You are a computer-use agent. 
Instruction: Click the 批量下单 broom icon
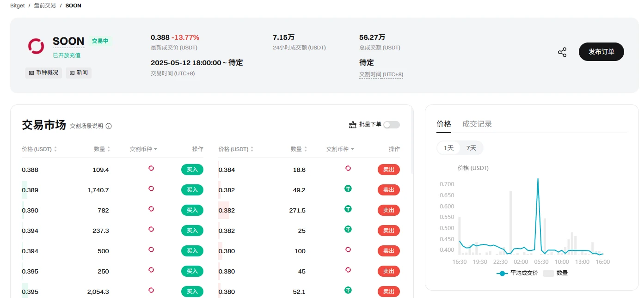coord(351,124)
